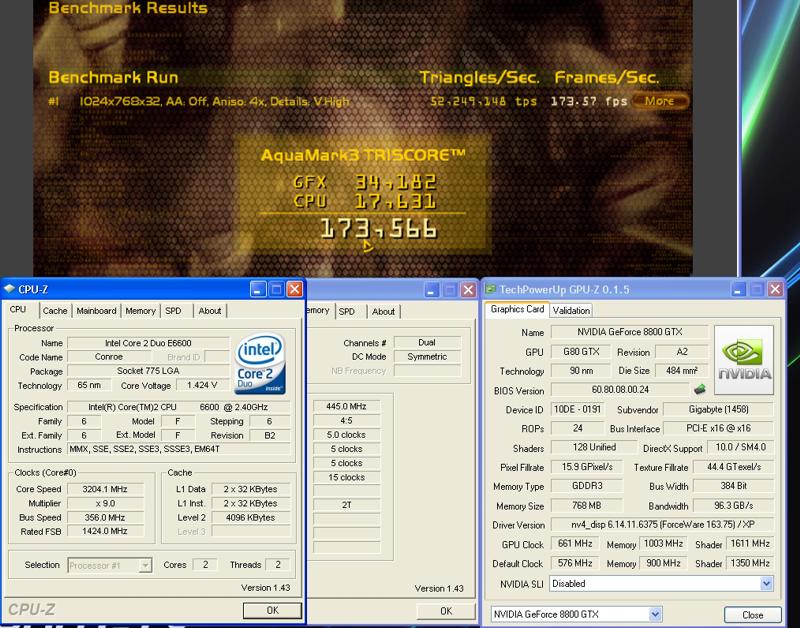
Task: Click the AquaMark3 total score 173,566
Action: 379,229
